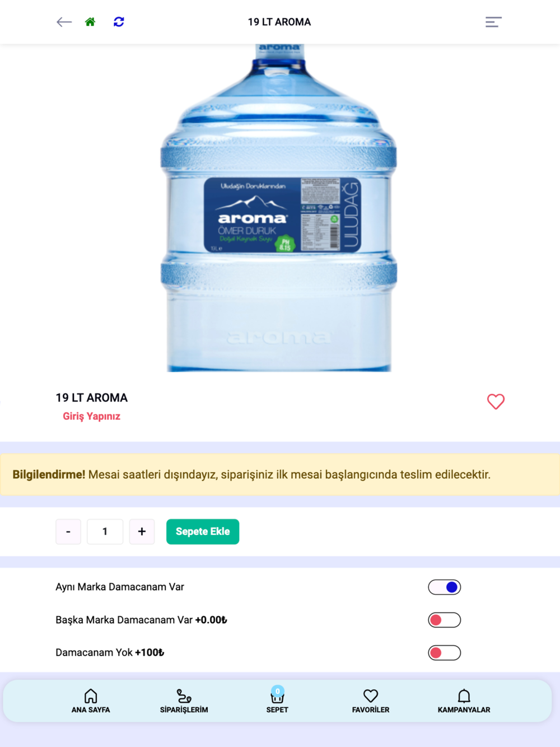
Task: Toggle Aynı Marka Damacanam Var switch
Action: 445,587
